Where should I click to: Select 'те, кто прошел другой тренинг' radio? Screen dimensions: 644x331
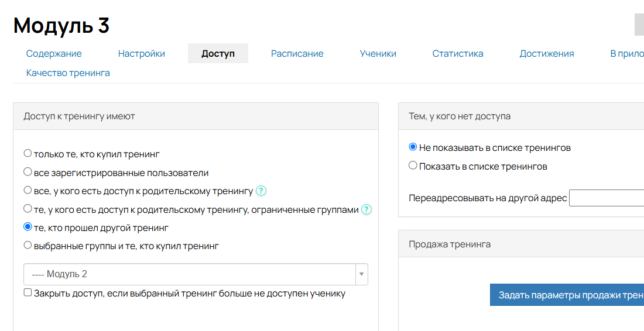tap(28, 227)
